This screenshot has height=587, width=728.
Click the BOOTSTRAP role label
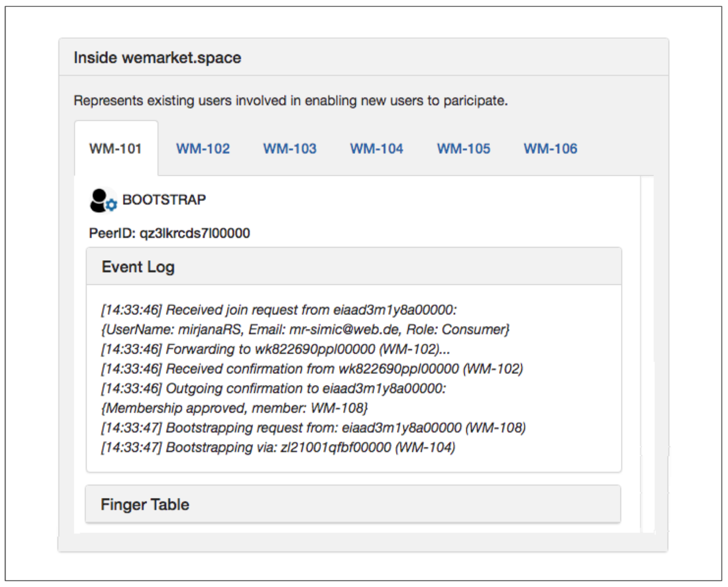(x=164, y=200)
